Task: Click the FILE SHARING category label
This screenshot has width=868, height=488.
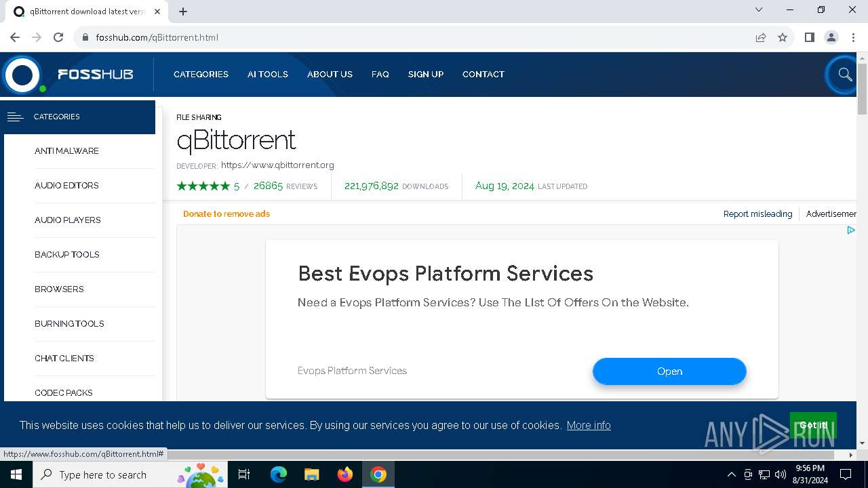Action: [x=199, y=117]
